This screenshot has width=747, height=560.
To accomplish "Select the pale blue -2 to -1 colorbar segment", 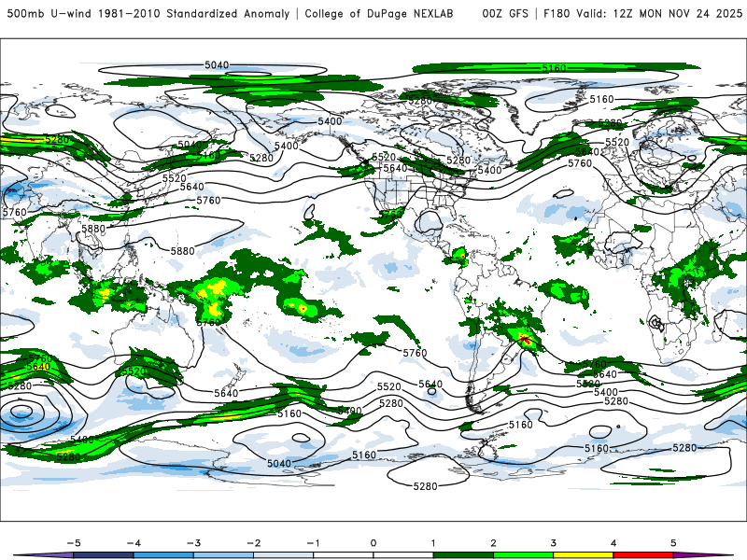I will [x=284, y=555].
